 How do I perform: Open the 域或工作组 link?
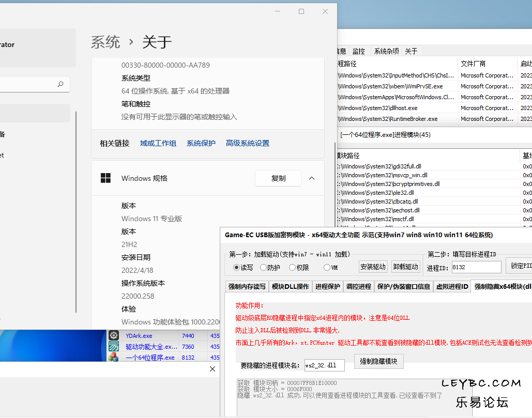pos(158,144)
